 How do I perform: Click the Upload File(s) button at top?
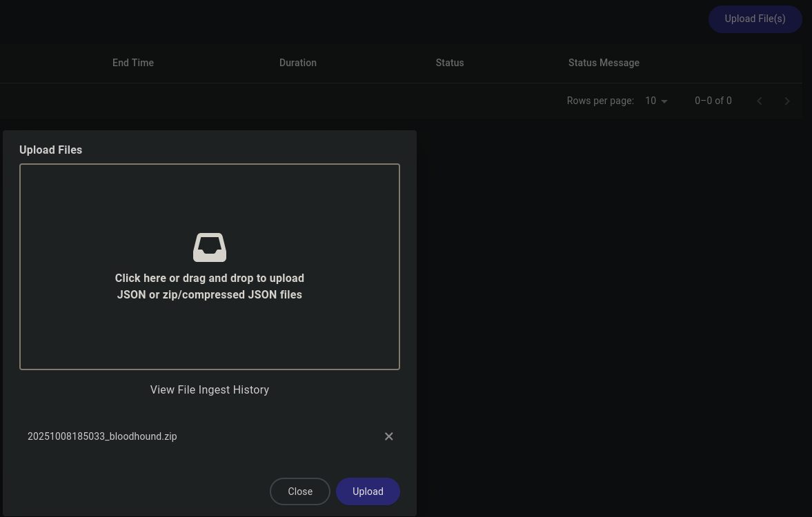click(x=755, y=19)
